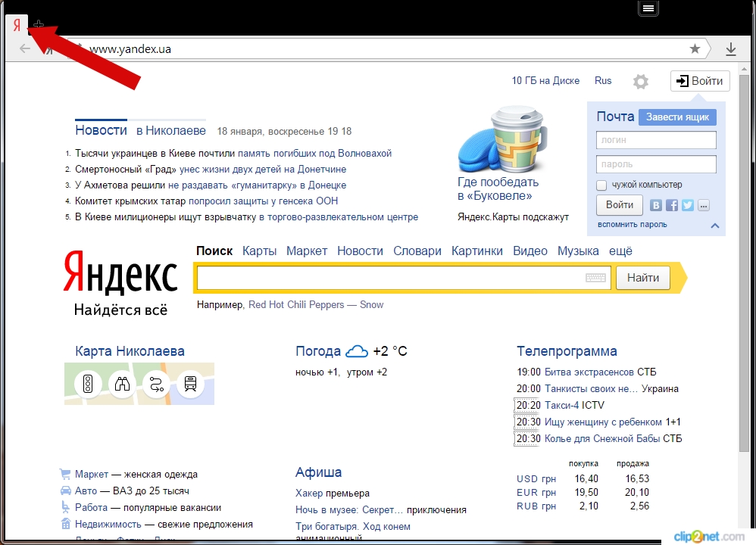Open Телепрограмма heading

(567, 351)
